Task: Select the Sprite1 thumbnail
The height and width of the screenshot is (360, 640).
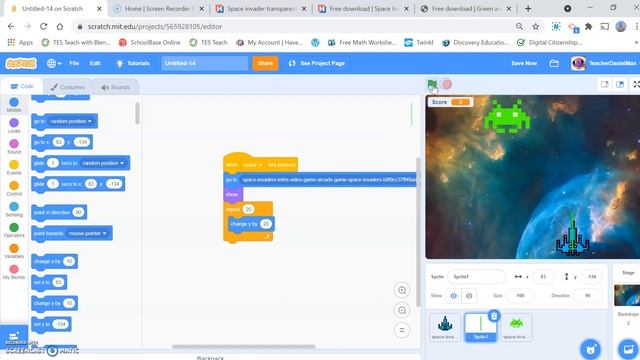Action: (480, 327)
